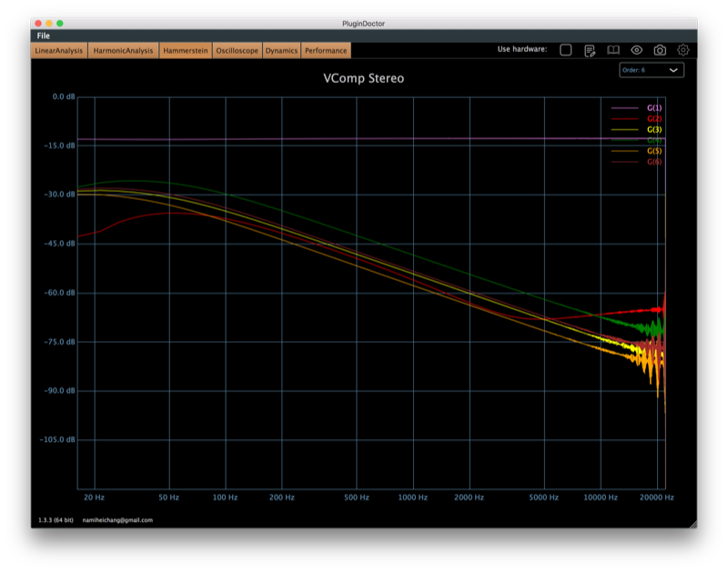Click the -30.0 dB axis label
Screen dimensions: 728x572
59,195
